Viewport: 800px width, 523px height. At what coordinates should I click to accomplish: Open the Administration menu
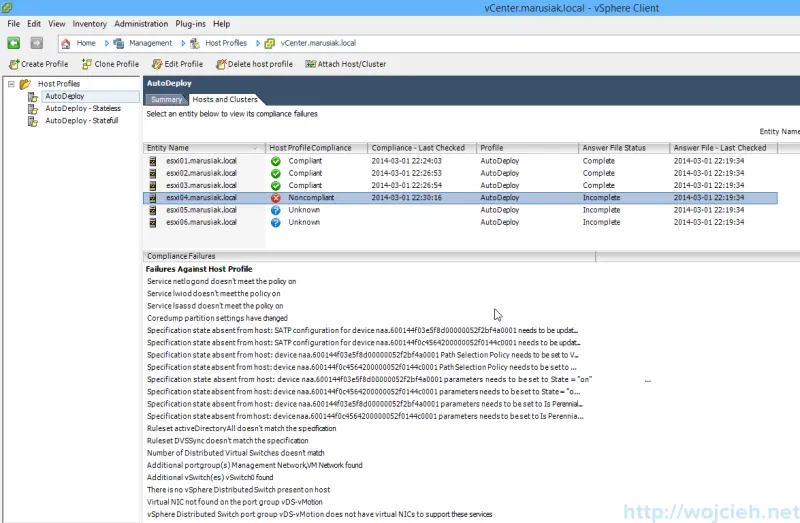click(141, 24)
